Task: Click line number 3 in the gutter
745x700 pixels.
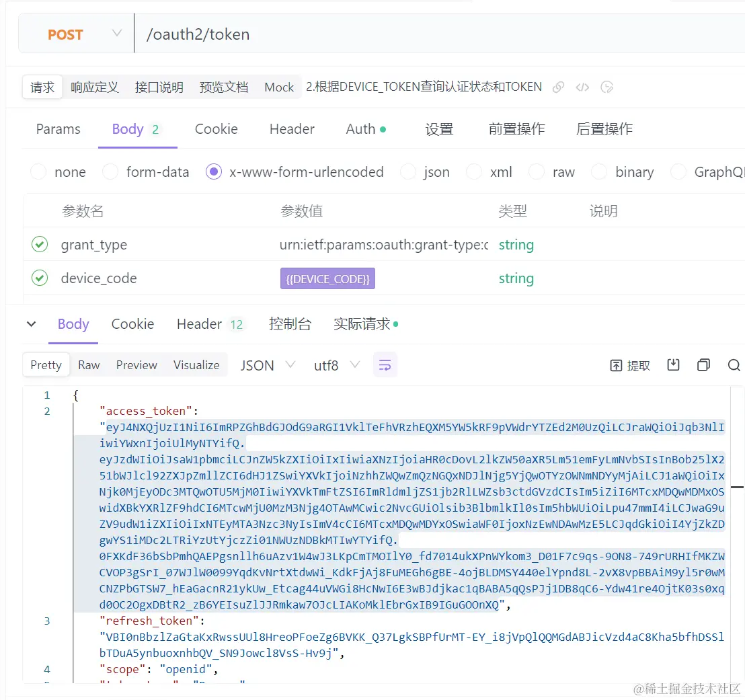Action: pyautogui.click(x=47, y=621)
